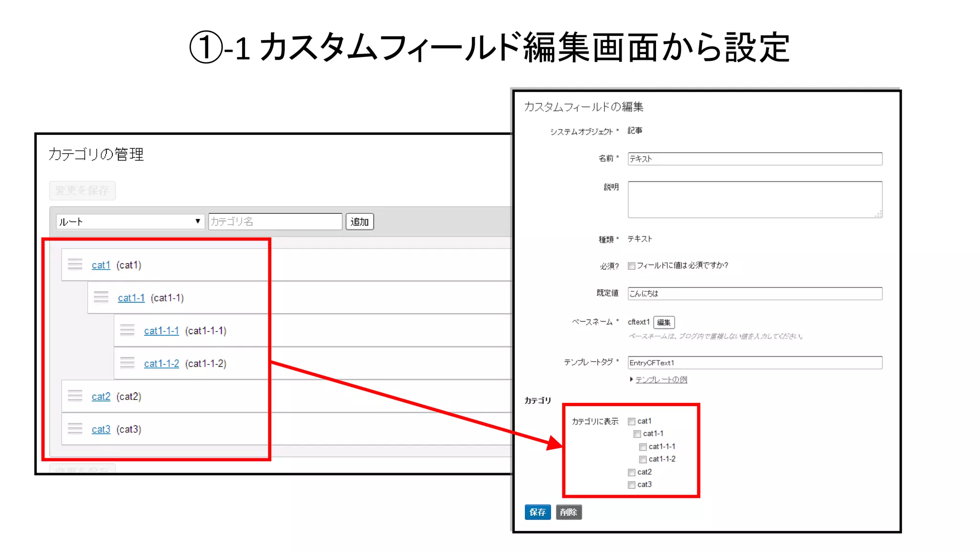
Task: Open the cat1-1 category link
Action: click(131, 298)
